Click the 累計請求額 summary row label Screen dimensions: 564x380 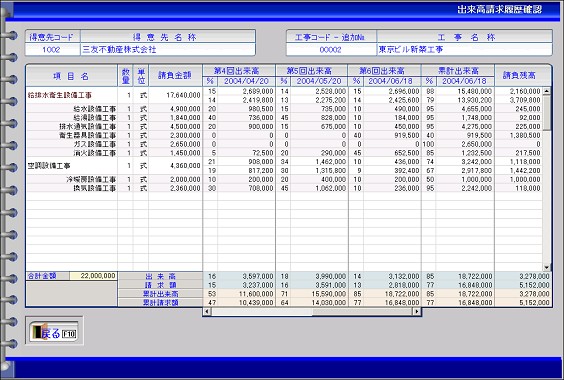pos(160,303)
